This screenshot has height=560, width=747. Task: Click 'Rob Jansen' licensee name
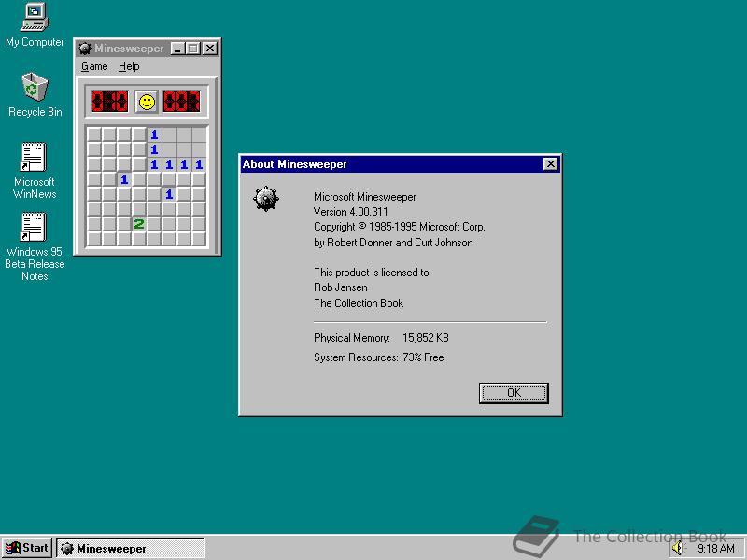[341, 287]
